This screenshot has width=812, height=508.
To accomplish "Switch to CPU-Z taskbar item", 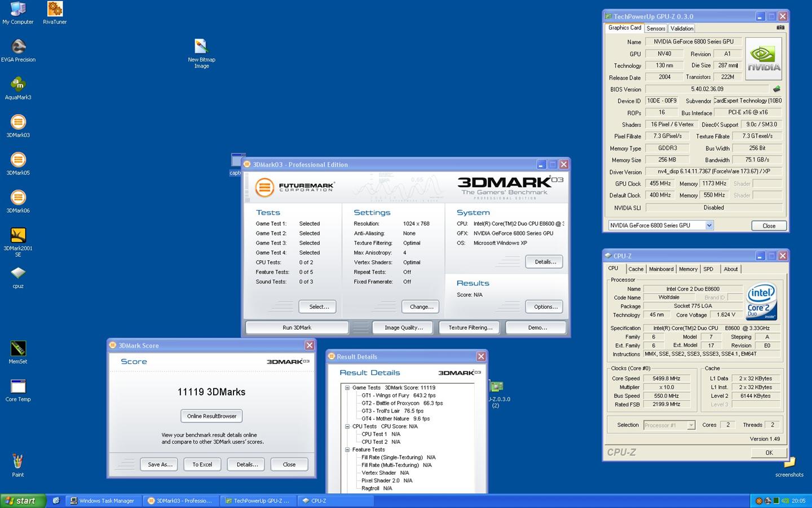I will pyautogui.click(x=334, y=501).
